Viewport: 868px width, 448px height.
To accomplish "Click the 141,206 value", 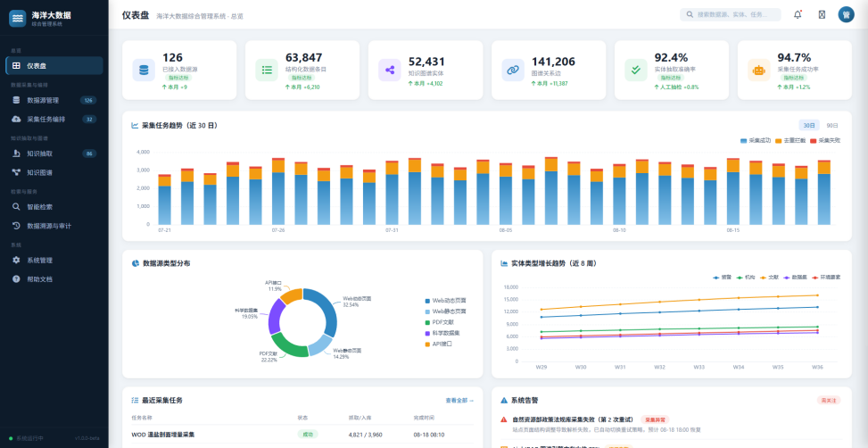I will pos(554,62).
